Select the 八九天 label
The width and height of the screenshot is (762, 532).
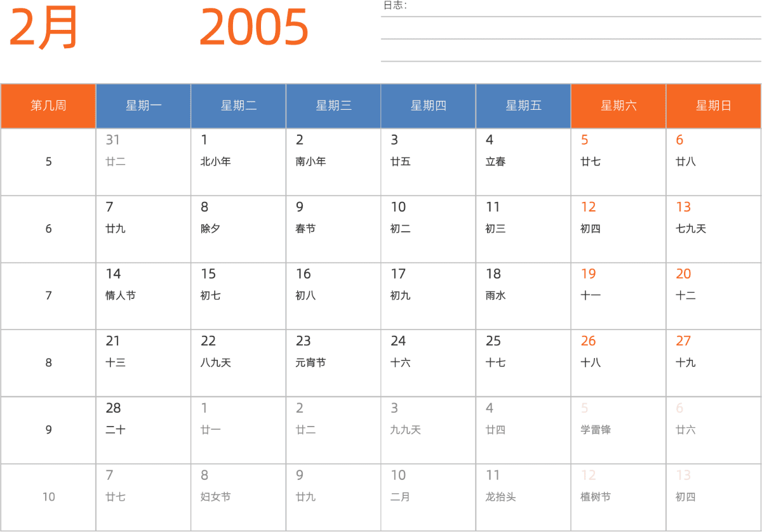pos(216,363)
